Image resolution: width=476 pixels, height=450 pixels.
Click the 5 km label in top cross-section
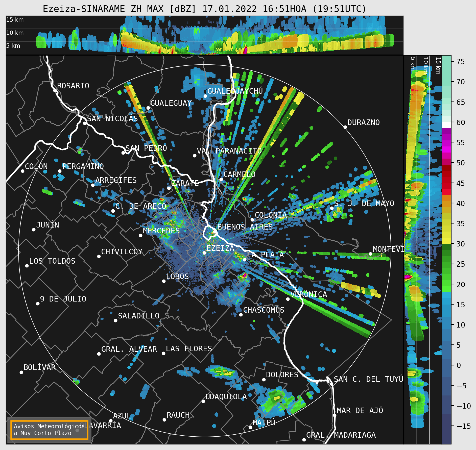tap(13, 46)
